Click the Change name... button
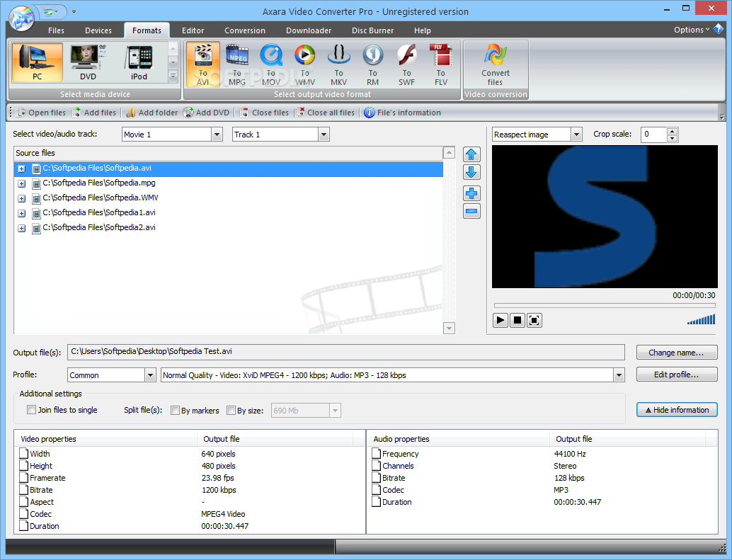Viewport: 732px width, 560px height. [x=677, y=353]
